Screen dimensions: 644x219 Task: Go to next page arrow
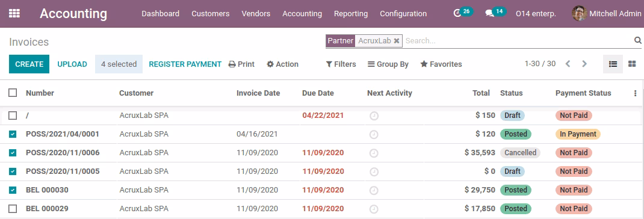click(x=584, y=64)
